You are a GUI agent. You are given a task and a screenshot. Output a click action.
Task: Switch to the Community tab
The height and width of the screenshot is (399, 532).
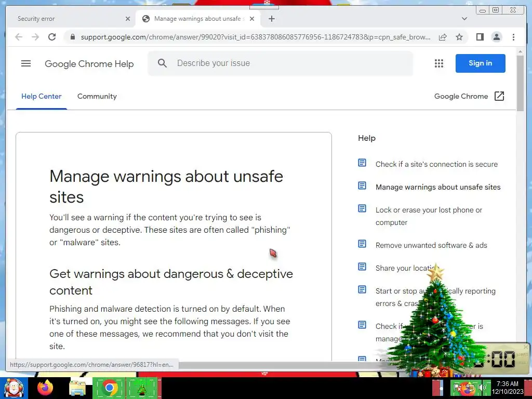pyautogui.click(x=97, y=96)
